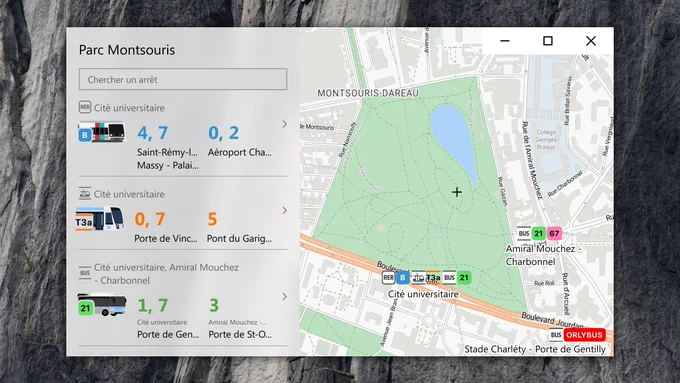Click 'Massy - Palai...' destination text
Viewport: 680px width, 383px height.
[x=168, y=165]
